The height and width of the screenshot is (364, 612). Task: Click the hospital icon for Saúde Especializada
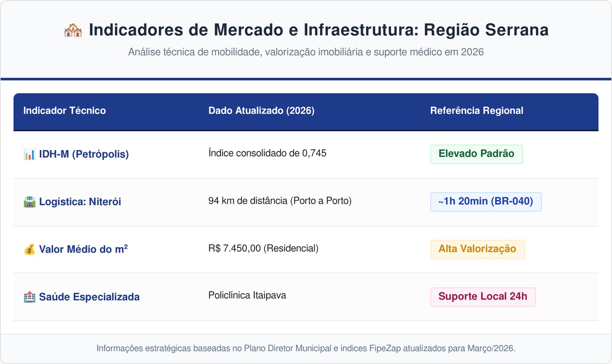pyautogui.click(x=29, y=297)
